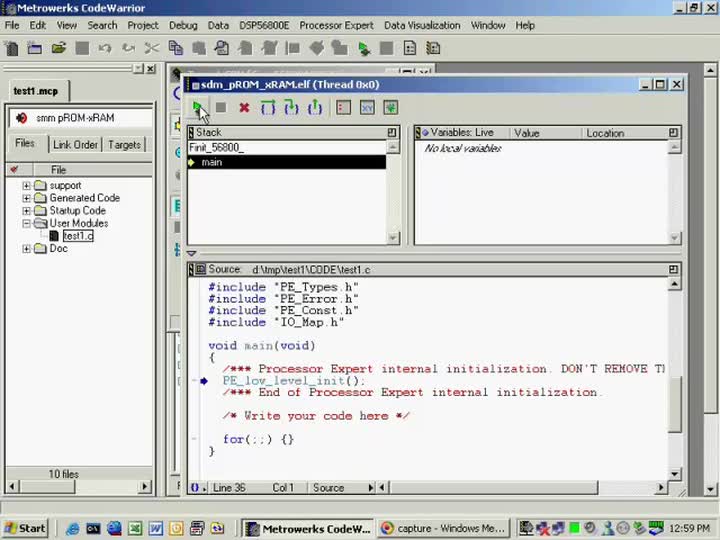Image resolution: width=720 pixels, height=540 pixels.
Task: Click the red Kill debug session icon
Action: point(244,107)
